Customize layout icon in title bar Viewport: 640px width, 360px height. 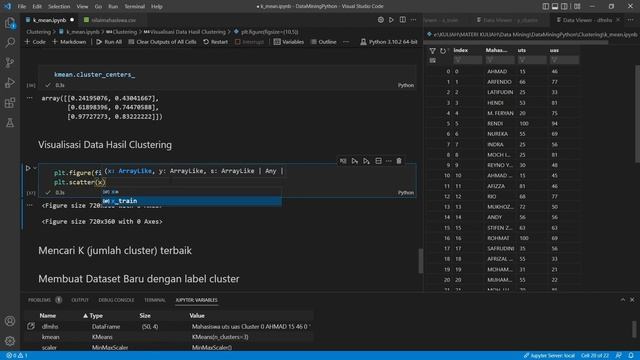coord(577,6)
